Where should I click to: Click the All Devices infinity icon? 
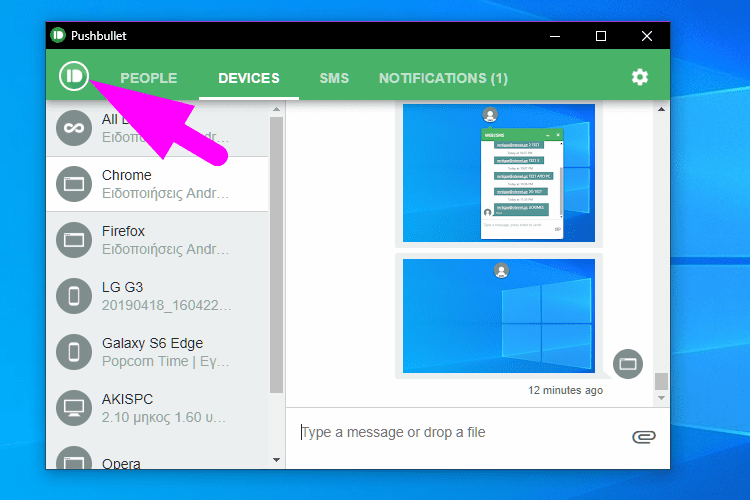click(x=74, y=128)
